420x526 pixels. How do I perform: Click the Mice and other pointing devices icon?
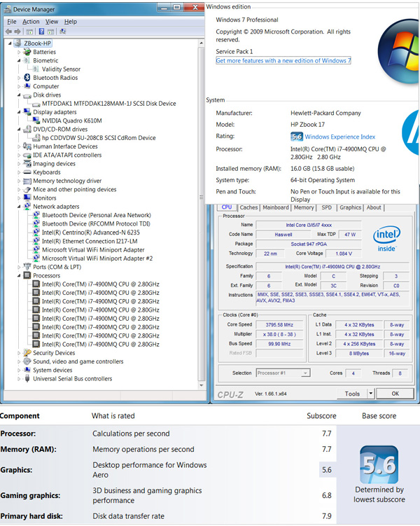click(x=27, y=190)
